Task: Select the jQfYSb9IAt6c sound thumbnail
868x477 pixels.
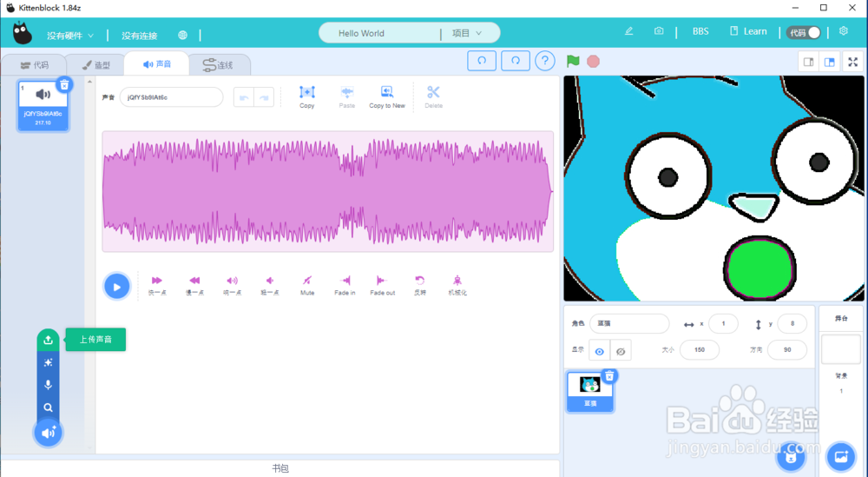Action: [x=43, y=106]
